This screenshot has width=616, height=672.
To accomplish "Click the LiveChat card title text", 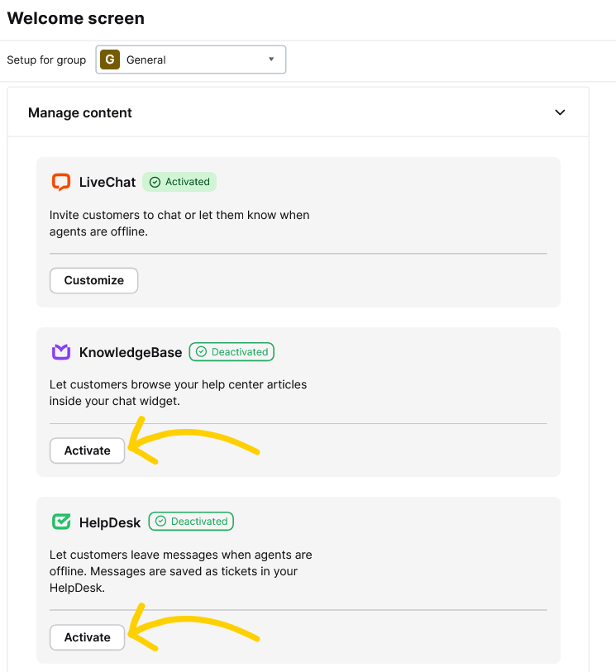I will [107, 182].
